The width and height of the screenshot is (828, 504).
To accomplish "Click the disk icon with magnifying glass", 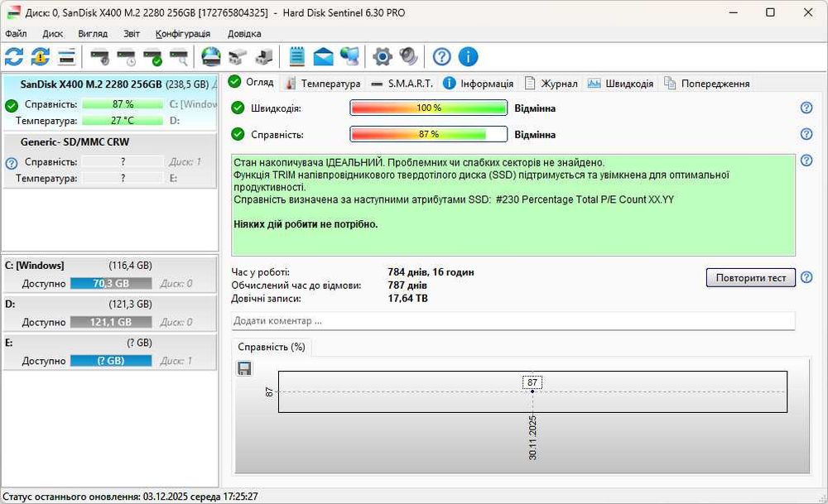I will click(179, 56).
